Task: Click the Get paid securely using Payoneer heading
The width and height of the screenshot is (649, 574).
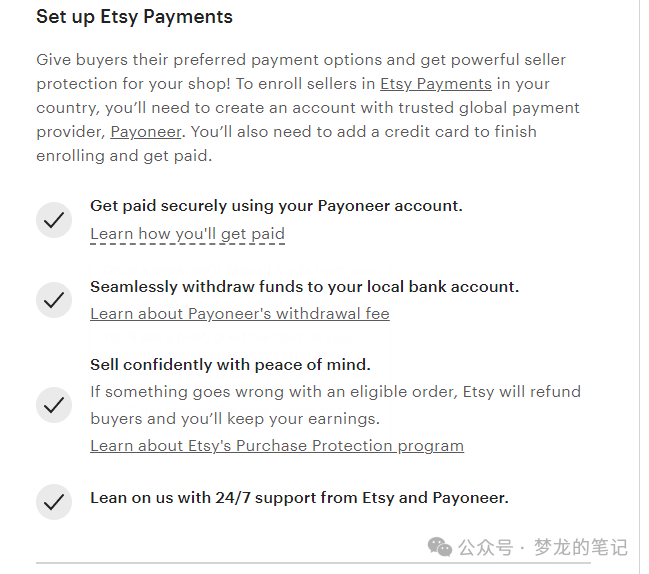Action: (x=276, y=206)
